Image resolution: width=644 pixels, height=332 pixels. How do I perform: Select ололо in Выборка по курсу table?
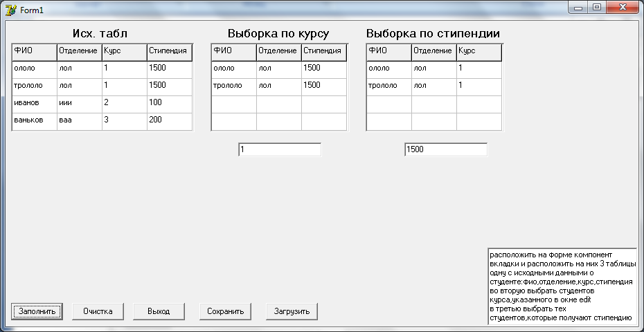coord(234,70)
